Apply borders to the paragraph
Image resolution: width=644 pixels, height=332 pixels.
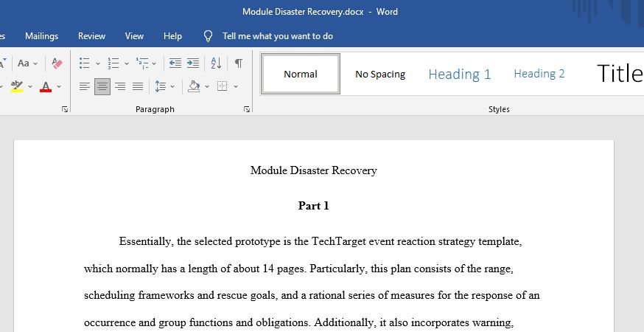pos(223,86)
